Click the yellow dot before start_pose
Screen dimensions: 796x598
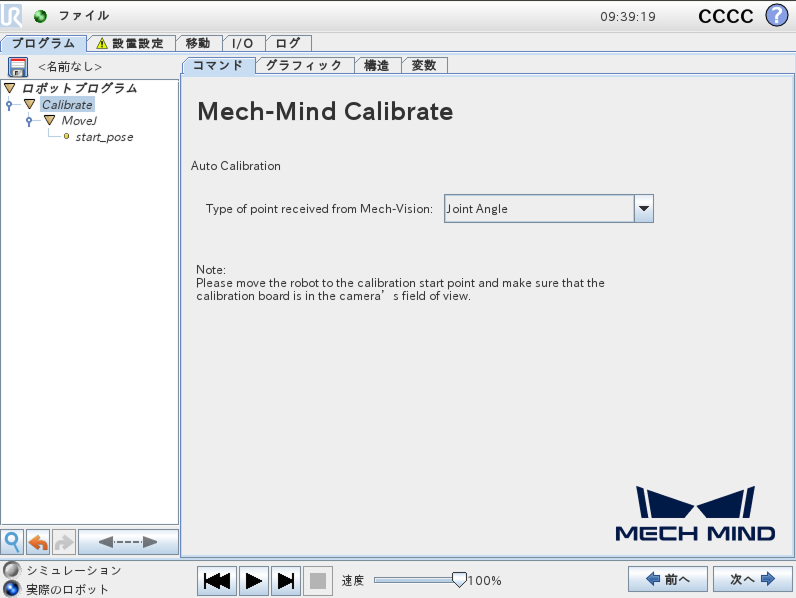point(67,136)
